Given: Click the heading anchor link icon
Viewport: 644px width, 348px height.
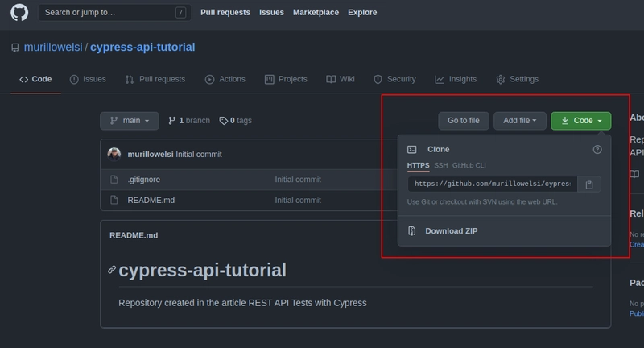Looking at the screenshot, I should click(112, 270).
